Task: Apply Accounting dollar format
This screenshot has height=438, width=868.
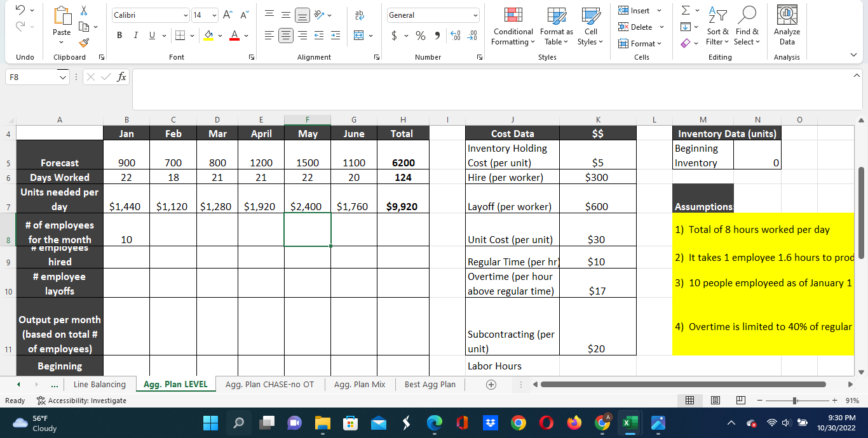Action: pyautogui.click(x=395, y=35)
